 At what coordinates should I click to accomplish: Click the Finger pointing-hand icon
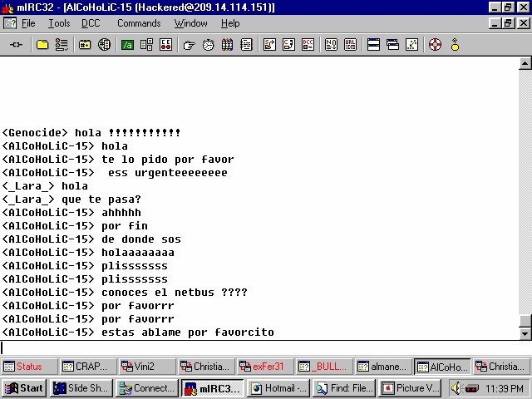189,45
